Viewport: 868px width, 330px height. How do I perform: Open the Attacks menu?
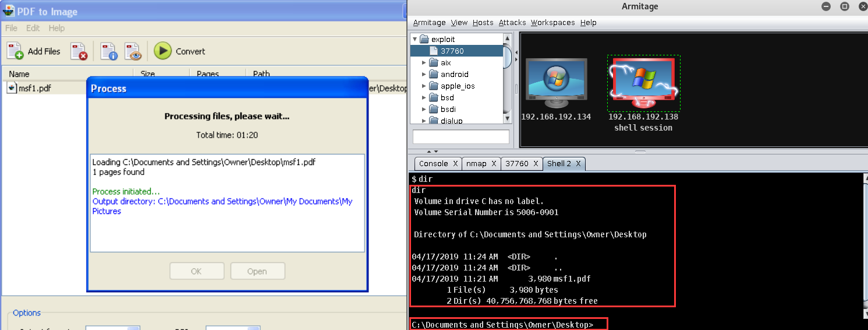pyautogui.click(x=512, y=23)
